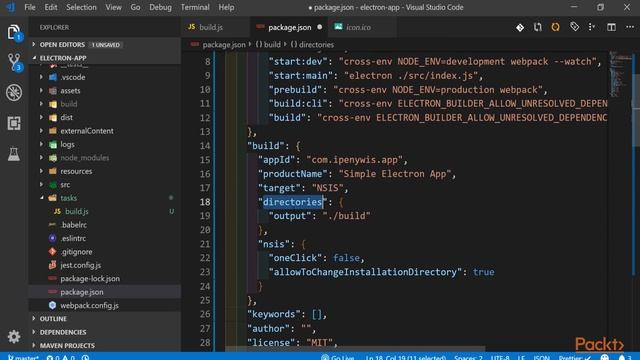
Task: Expand the OUTLINE section
Action: click(34, 318)
